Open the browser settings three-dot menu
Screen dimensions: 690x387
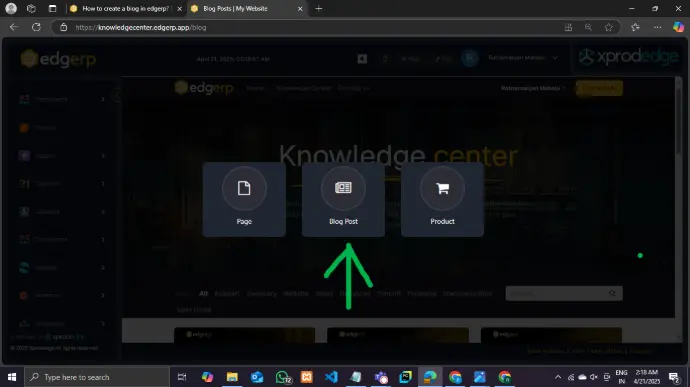tap(657, 27)
